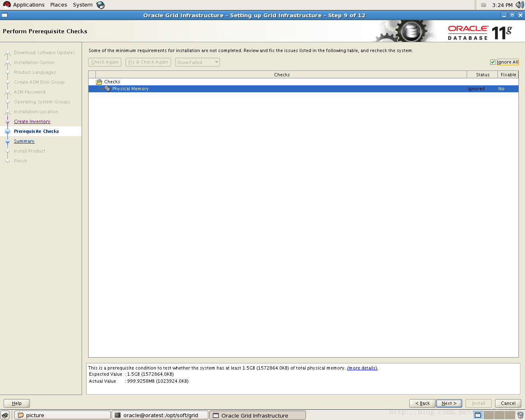Open the trash icon in bottom panel

pyautogui.click(x=520, y=415)
